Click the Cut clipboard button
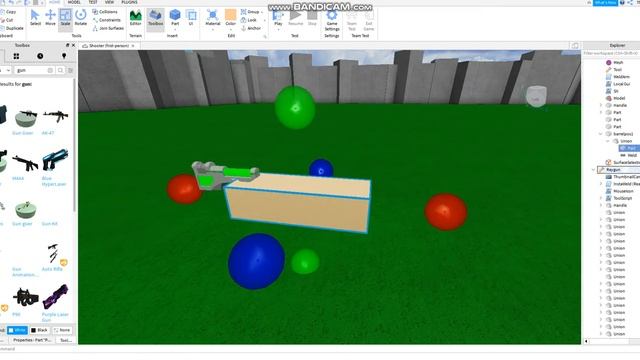 tap(7, 20)
